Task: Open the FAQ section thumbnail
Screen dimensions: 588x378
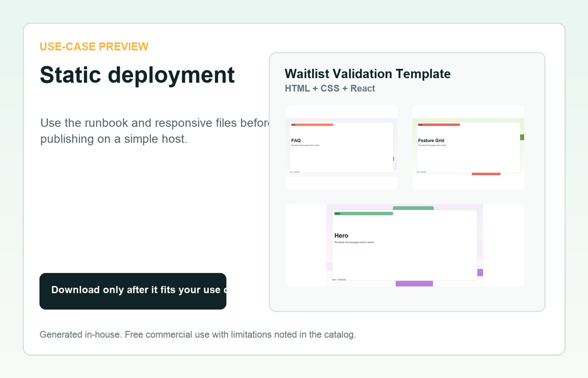Action: [341, 147]
